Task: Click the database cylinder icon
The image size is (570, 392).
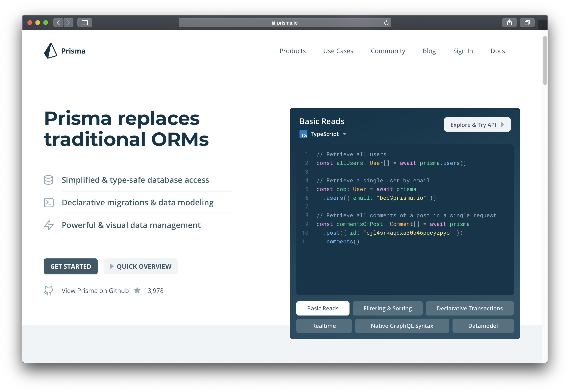Action: [48, 180]
